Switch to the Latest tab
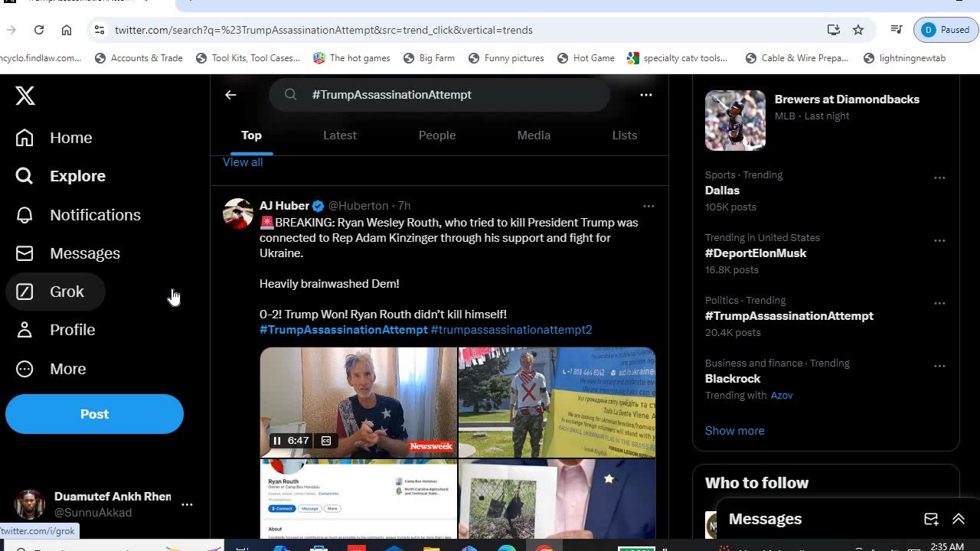 point(340,135)
